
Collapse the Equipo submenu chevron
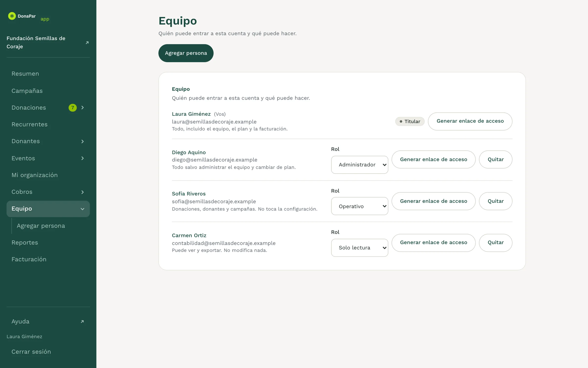pos(83,209)
